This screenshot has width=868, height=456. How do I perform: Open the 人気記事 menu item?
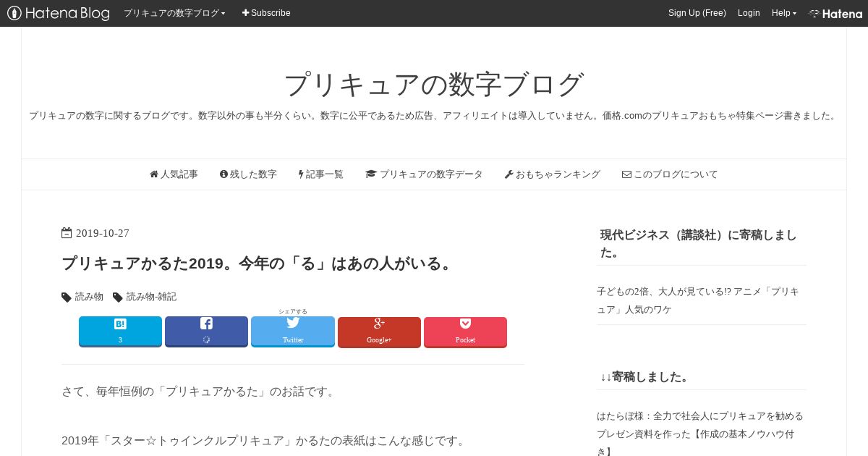[x=174, y=174]
